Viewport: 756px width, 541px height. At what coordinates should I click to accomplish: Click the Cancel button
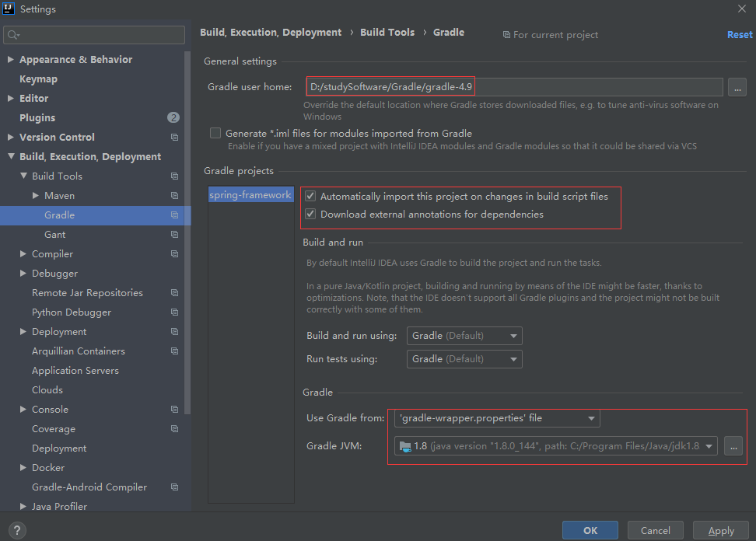click(655, 530)
